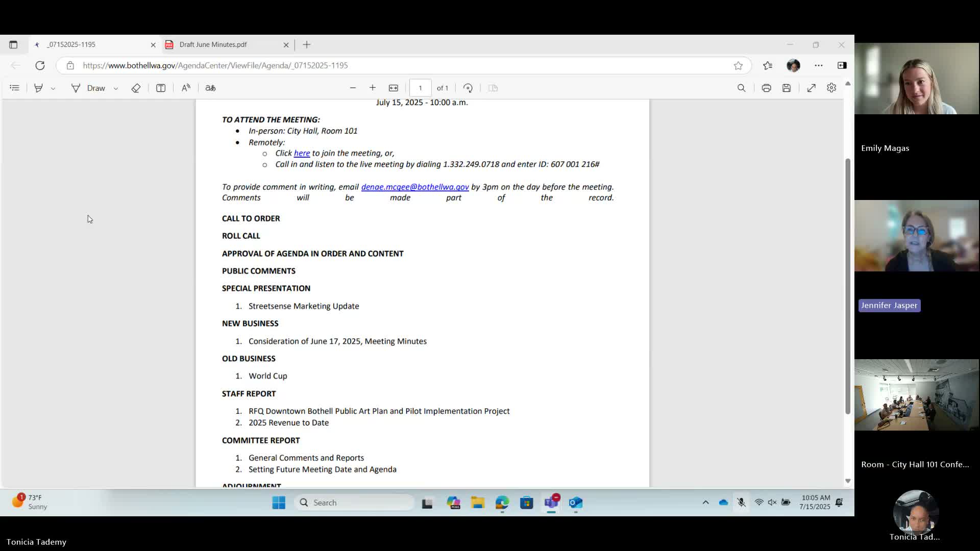This screenshot has width=980, height=551.
Task: Print the PDF using printer icon
Action: tap(766, 88)
